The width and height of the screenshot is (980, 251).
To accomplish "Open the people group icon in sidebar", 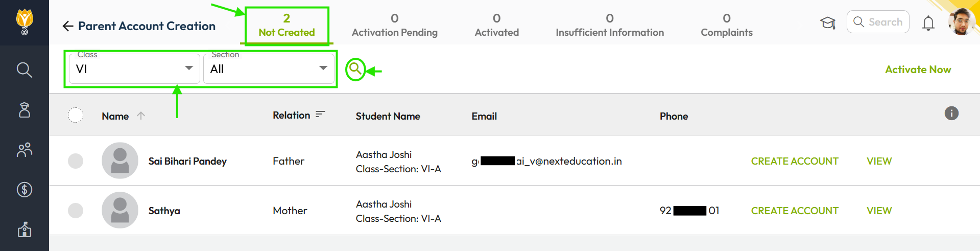I will pyautogui.click(x=24, y=150).
